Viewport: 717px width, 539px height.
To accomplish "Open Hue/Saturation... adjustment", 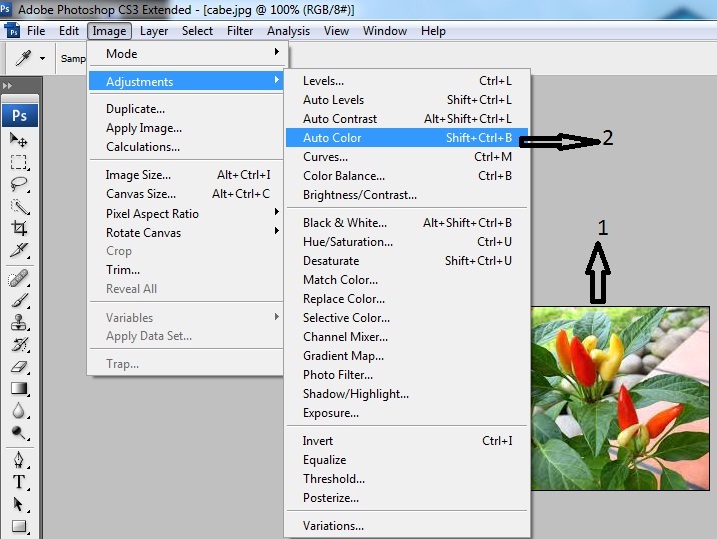I will (x=407, y=242).
